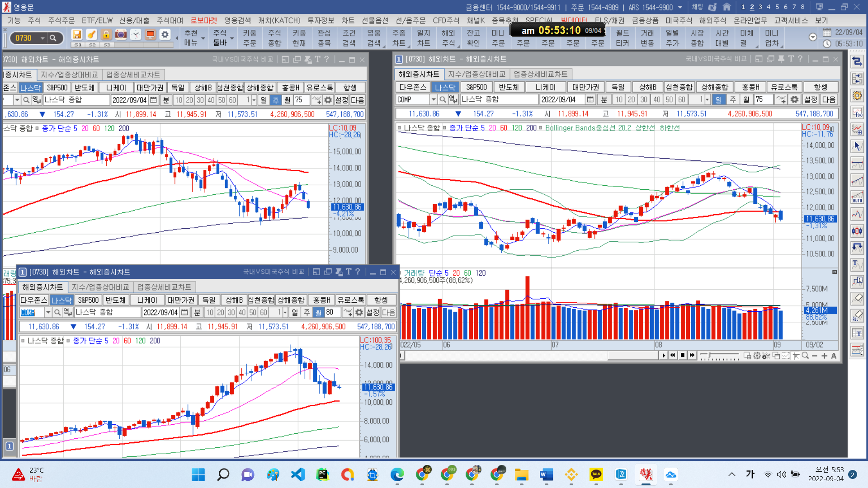This screenshot has height=488, width=868.
Task: Select daily (일) period in right chart window
Action: 718,99
